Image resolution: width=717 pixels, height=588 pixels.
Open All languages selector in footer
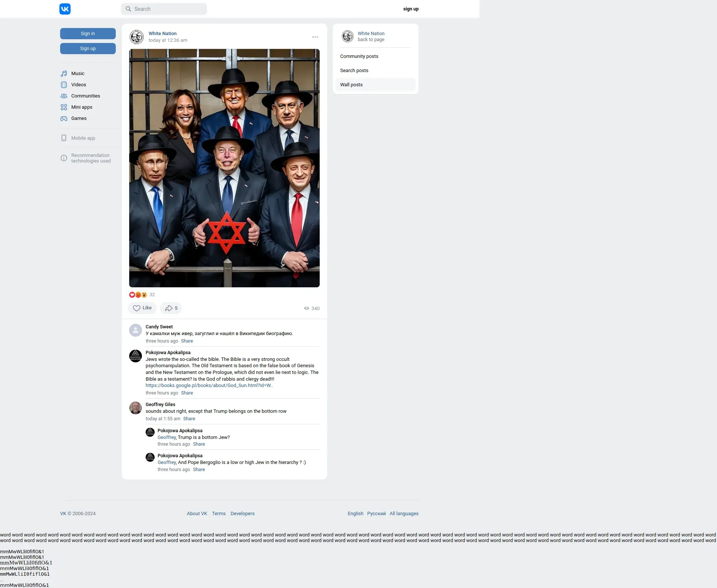pyautogui.click(x=404, y=514)
